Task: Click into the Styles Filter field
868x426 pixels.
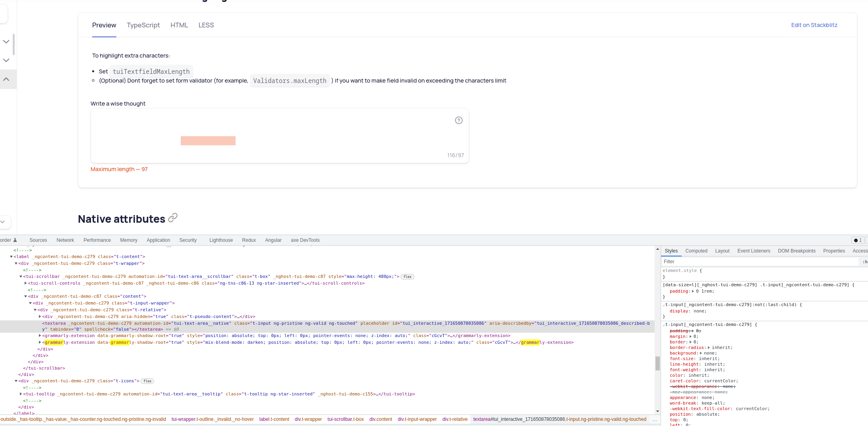Action: tap(760, 262)
